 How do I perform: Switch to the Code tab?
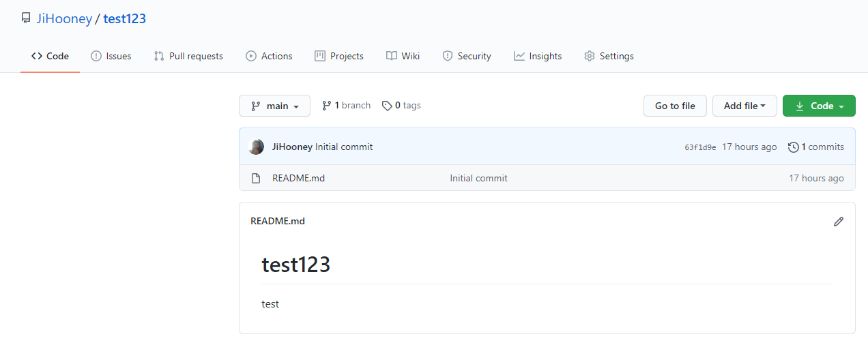tap(50, 56)
